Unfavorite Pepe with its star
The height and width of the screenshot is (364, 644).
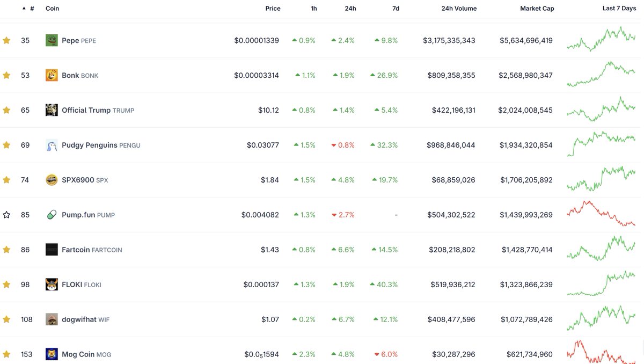6,40
